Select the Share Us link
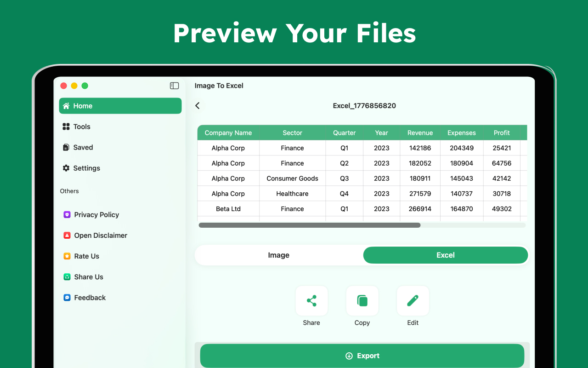The width and height of the screenshot is (588, 368). coord(89,276)
